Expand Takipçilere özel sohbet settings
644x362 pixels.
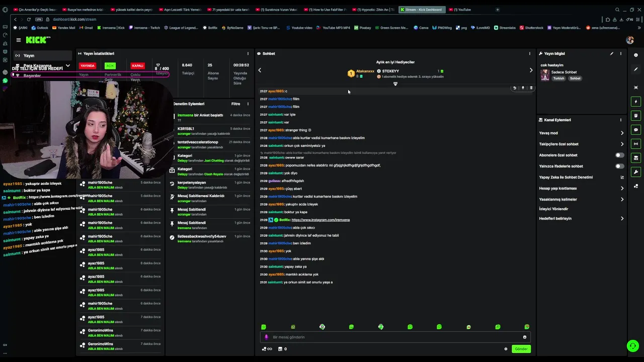pos(622,144)
